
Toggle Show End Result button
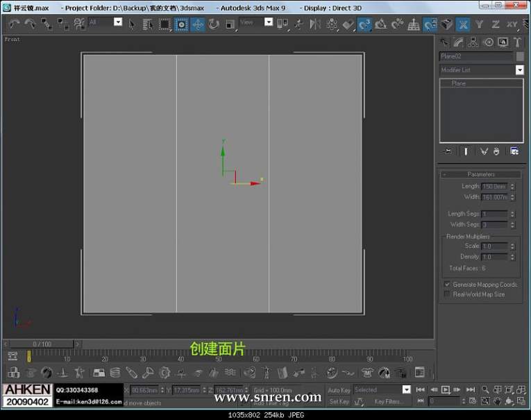[x=466, y=151]
